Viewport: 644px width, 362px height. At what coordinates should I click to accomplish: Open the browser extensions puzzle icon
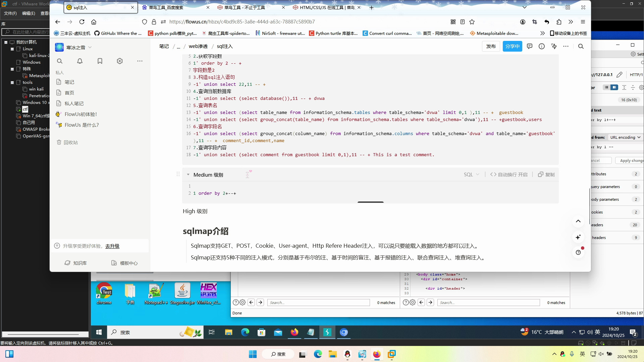(559, 22)
